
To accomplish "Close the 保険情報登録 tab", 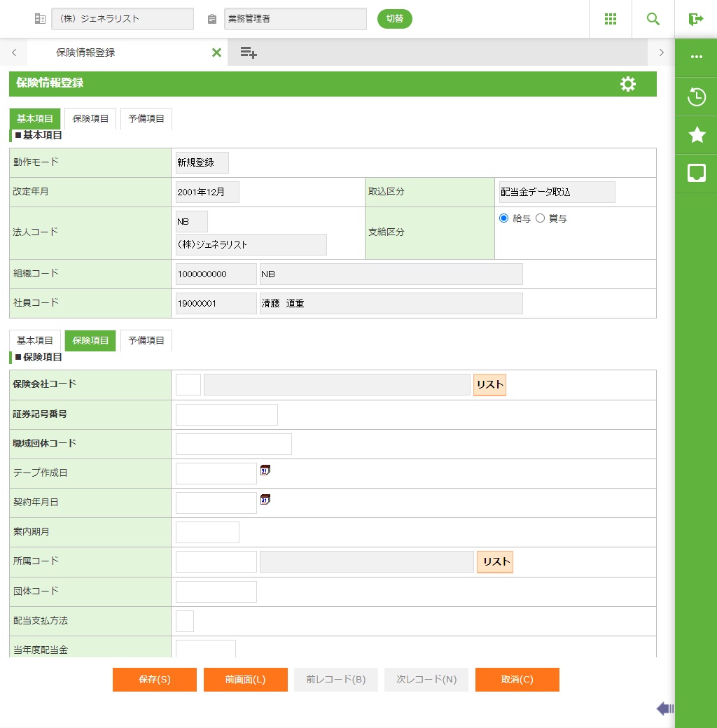I will (216, 52).
